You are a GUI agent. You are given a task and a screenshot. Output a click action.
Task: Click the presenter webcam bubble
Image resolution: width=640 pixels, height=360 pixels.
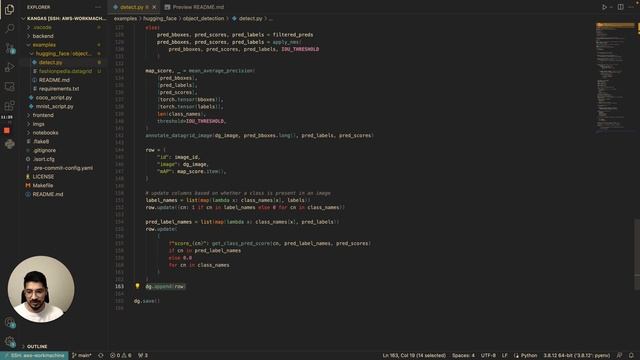(41, 289)
